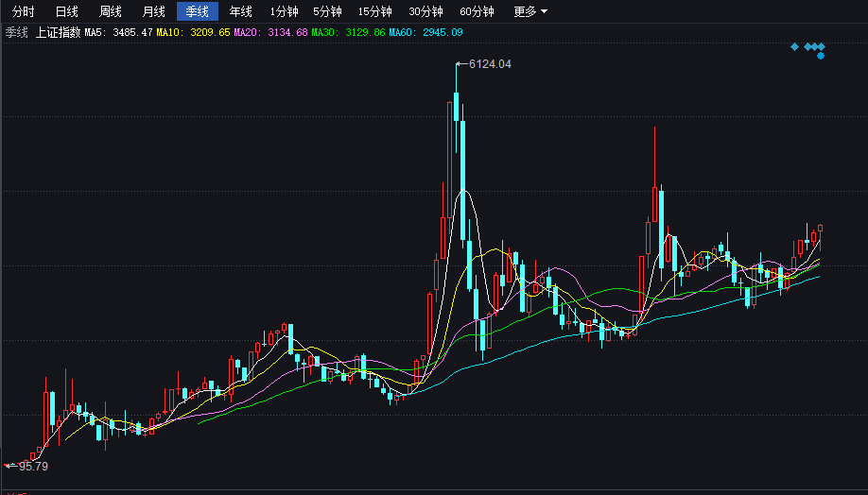The height and width of the screenshot is (495, 868).
Task: Select the yellow MA10: 3209.65 label
Action: click(x=193, y=32)
